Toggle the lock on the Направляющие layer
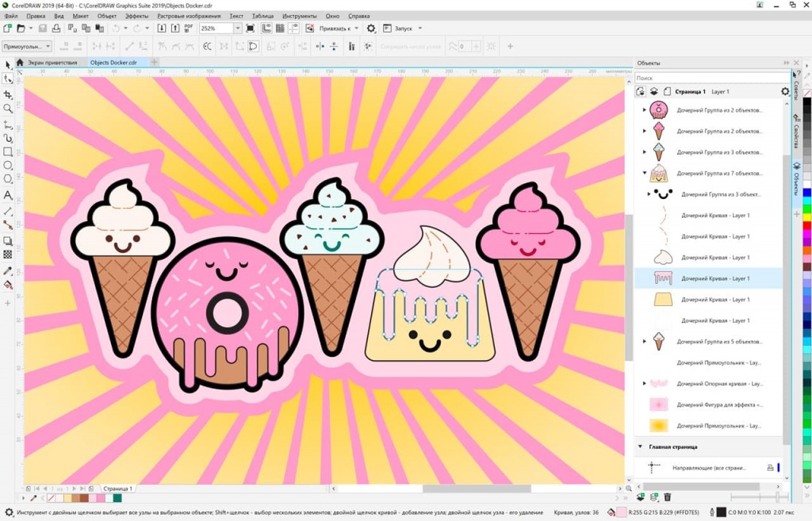This screenshot has height=521, width=812. pos(770,468)
